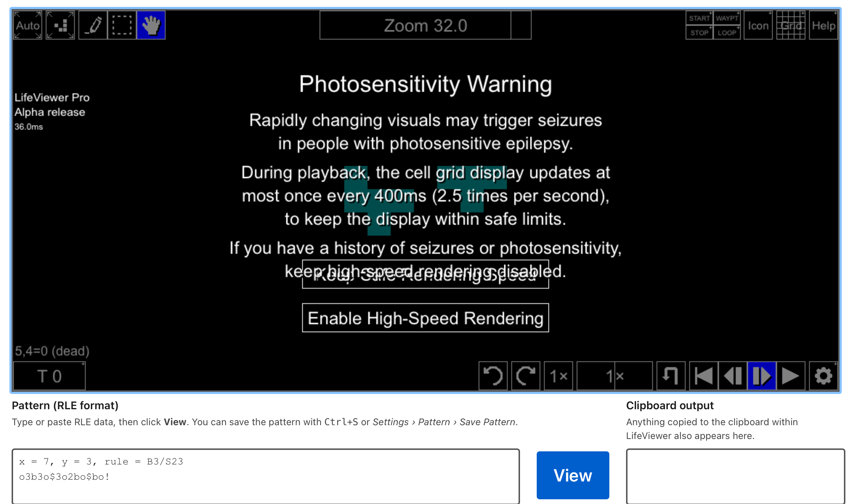Activate the dashed Selection tool
The image size is (857, 504).
(122, 25)
